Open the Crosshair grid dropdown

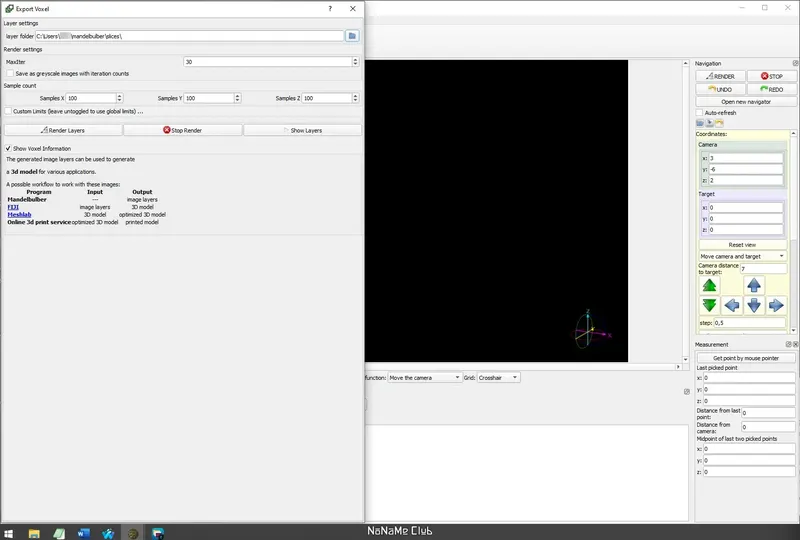pyautogui.click(x=498, y=378)
